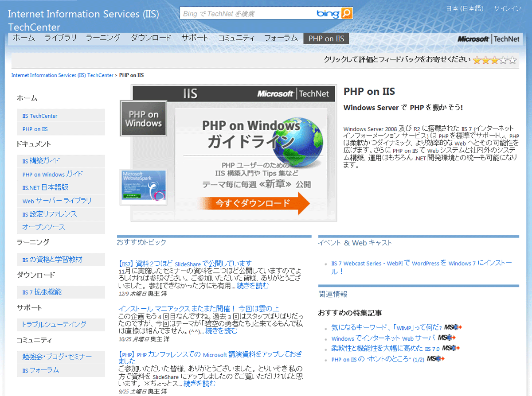Image resolution: width=532 pixels, height=396 pixels.
Task: Open IIS 7 Webcast Series WebPI link
Action: (422, 267)
